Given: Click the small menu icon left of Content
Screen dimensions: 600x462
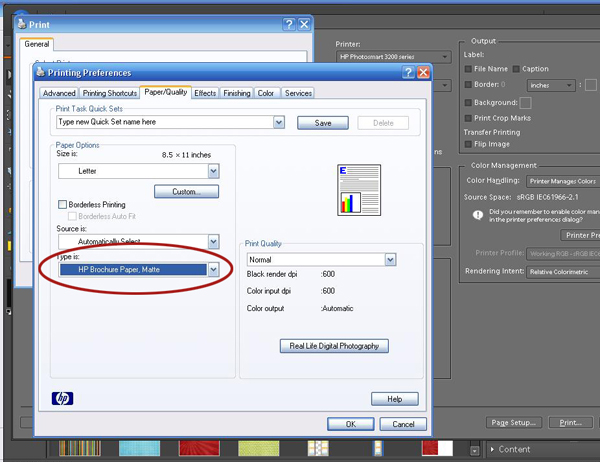Looking at the screenshot, I should point(474,451).
